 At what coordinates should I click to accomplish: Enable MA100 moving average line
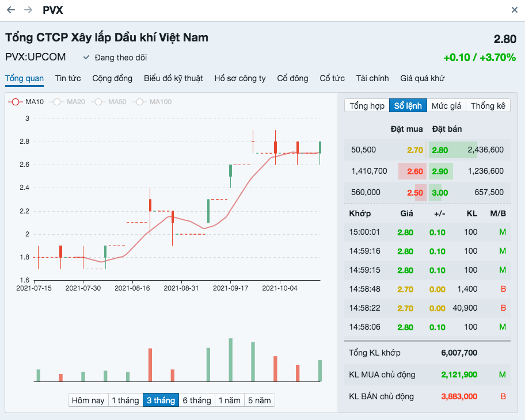click(153, 102)
